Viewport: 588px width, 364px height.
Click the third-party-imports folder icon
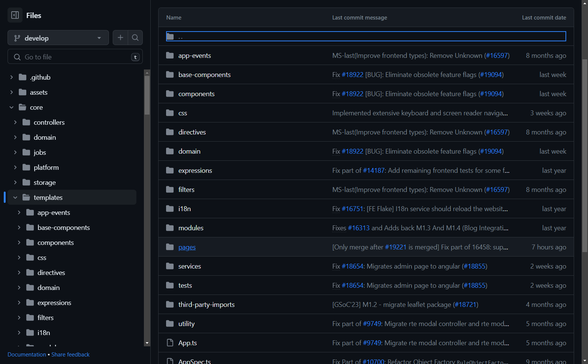(170, 304)
